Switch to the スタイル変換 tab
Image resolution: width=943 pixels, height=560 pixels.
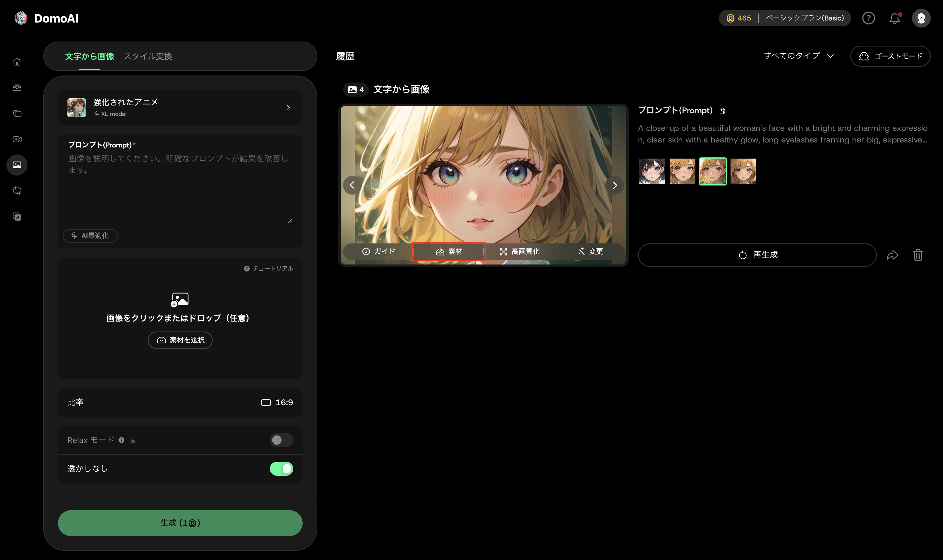(x=148, y=56)
